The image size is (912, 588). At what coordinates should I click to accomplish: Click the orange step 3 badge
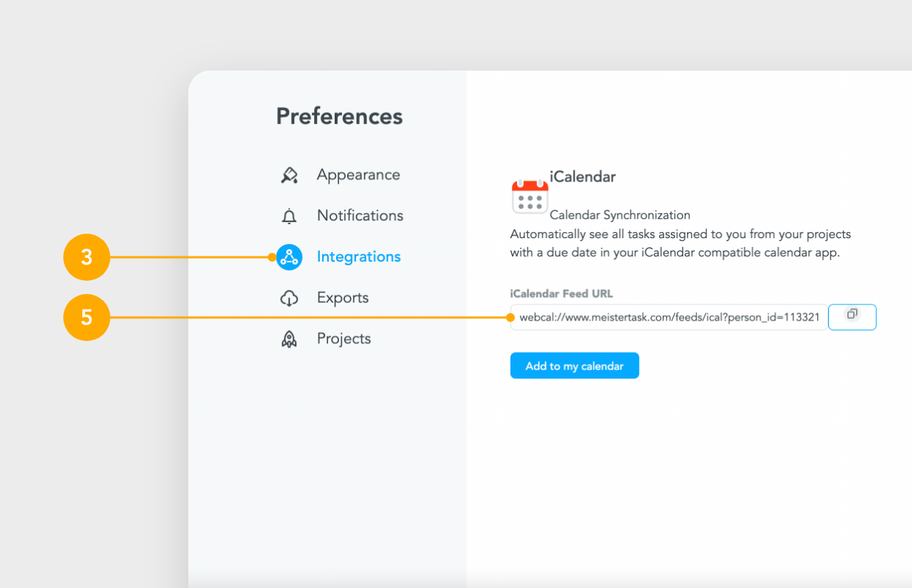[x=87, y=257]
